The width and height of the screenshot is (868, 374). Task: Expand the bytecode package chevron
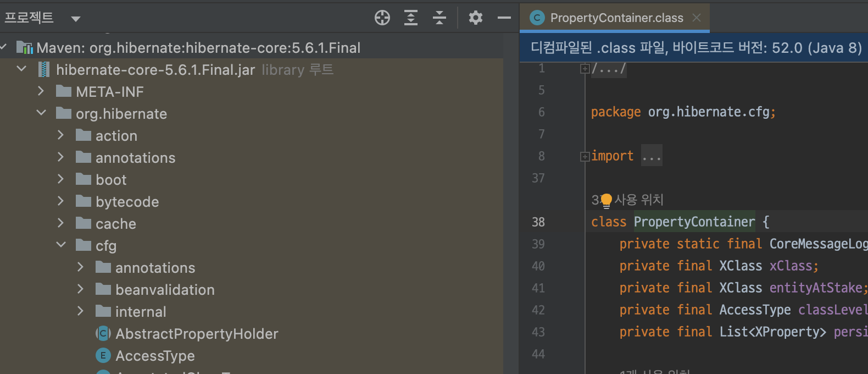(x=60, y=201)
